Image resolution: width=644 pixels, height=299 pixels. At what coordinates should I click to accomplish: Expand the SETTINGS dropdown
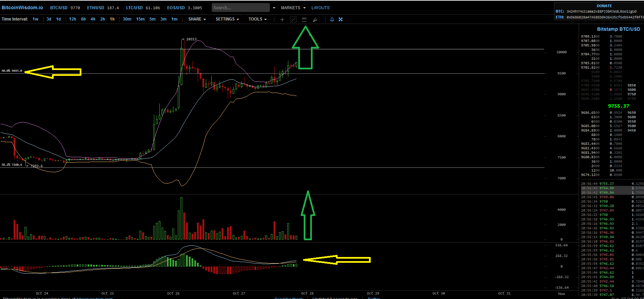pos(227,19)
